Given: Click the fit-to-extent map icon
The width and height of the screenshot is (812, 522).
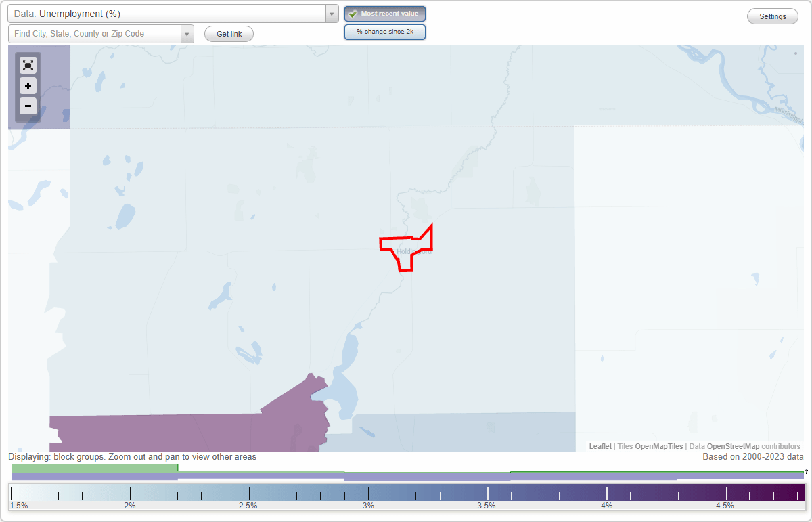Looking at the screenshot, I should (x=28, y=65).
